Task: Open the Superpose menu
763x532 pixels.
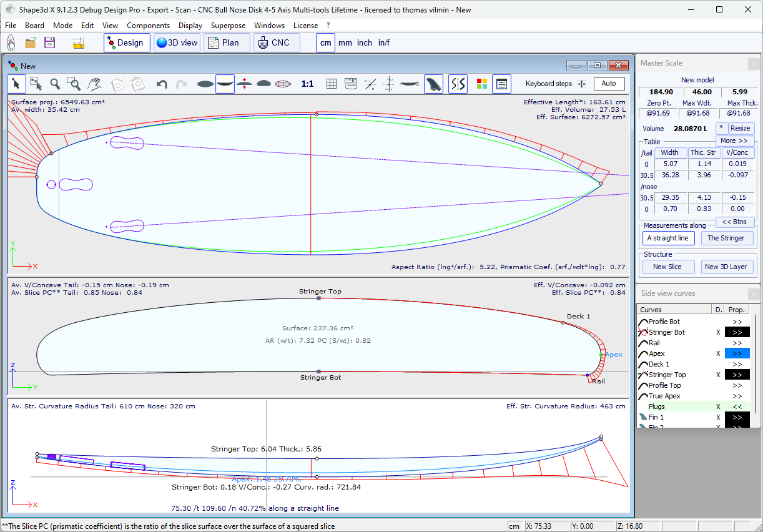Action: [228, 26]
